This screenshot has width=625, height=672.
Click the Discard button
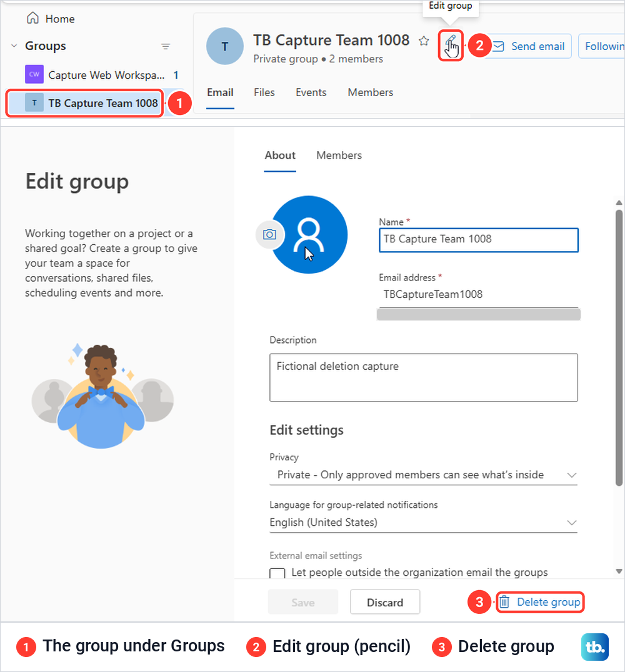(385, 602)
